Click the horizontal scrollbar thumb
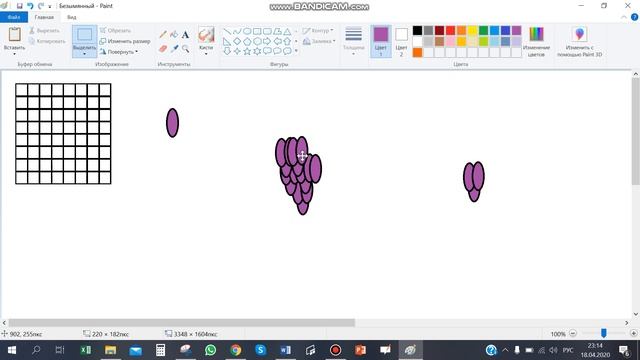 point(182,322)
